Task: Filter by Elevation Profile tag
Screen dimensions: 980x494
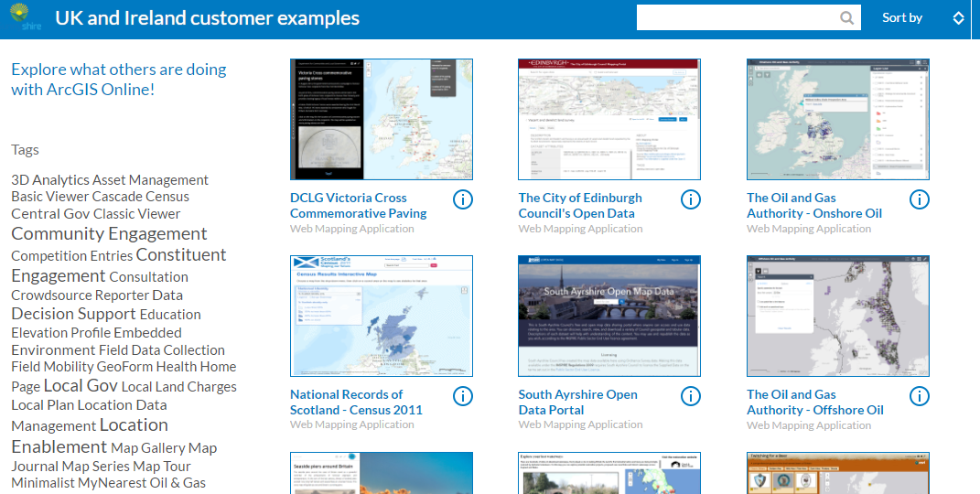Action: tap(60, 332)
